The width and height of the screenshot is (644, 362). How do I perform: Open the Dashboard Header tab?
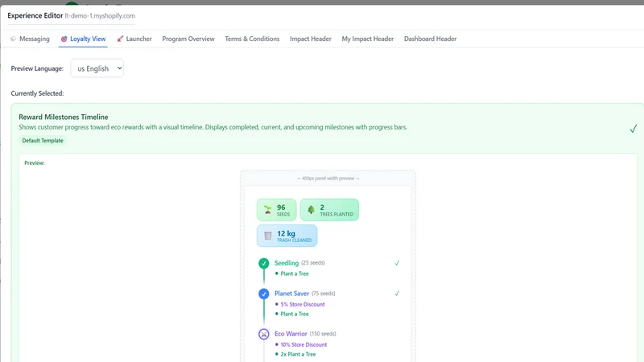[x=430, y=39]
